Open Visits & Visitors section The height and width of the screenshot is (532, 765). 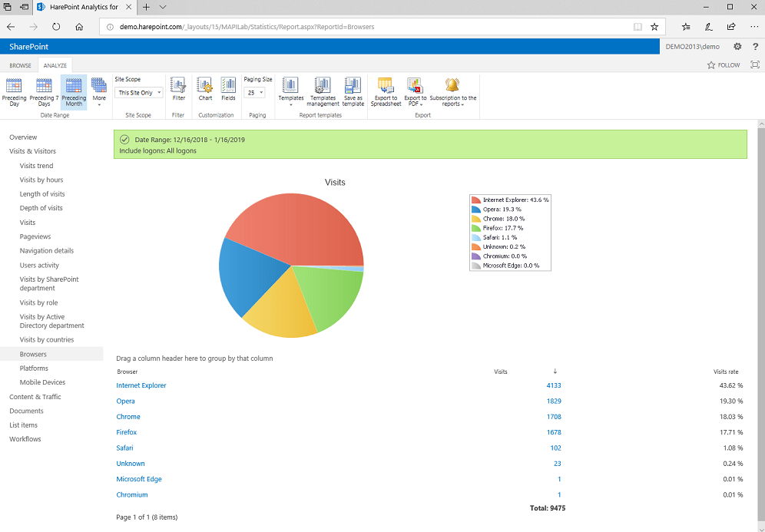point(33,151)
